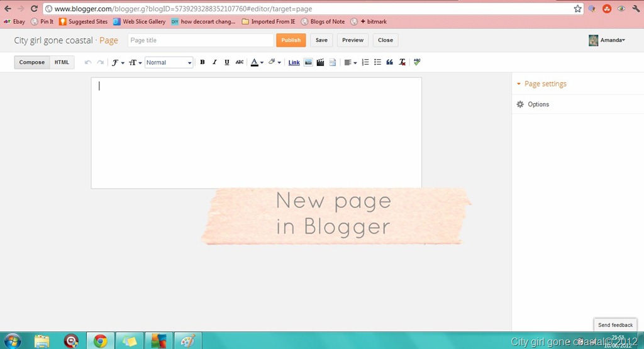Image resolution: width=644 pixels, height=349 pixels.
Task: Switch to Compose mode
Action: pyautogui.click(x=31, y=62)
